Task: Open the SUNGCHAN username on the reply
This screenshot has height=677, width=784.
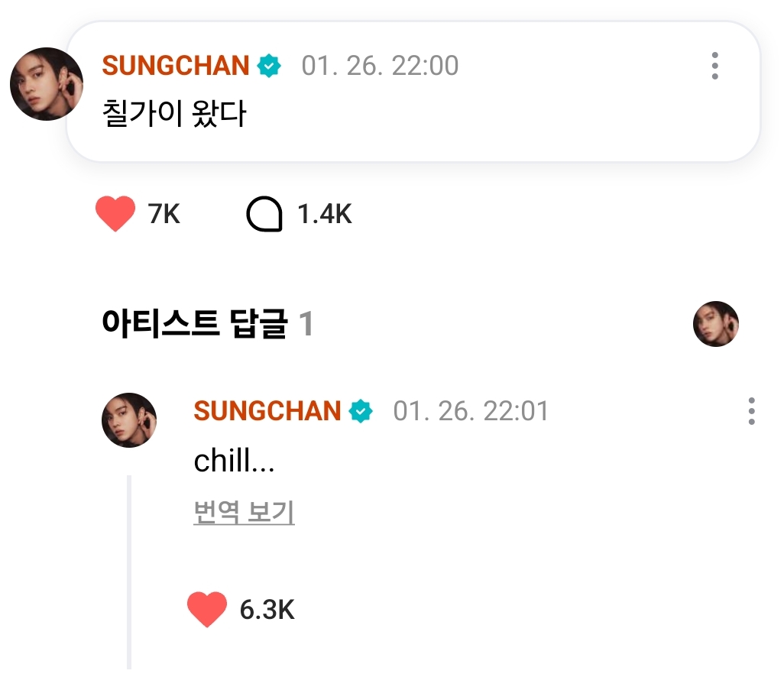Action: pos(267,412)
